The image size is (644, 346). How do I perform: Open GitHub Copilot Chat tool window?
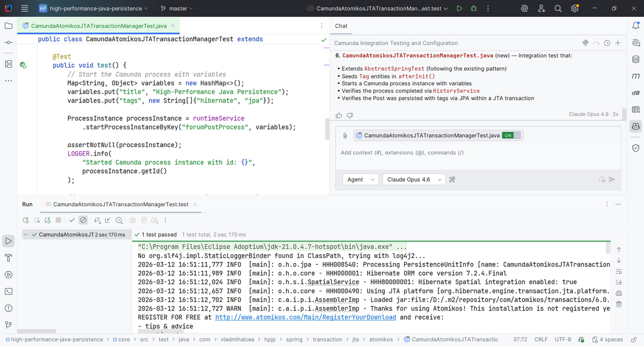[x=636, y=126]
